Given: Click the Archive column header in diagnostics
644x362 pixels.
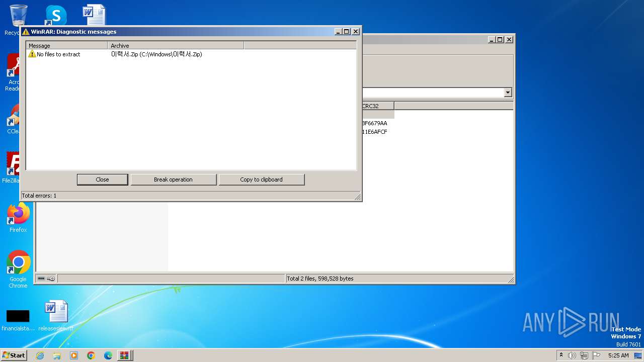Looking at the screenshot, I should pos(176,46).
